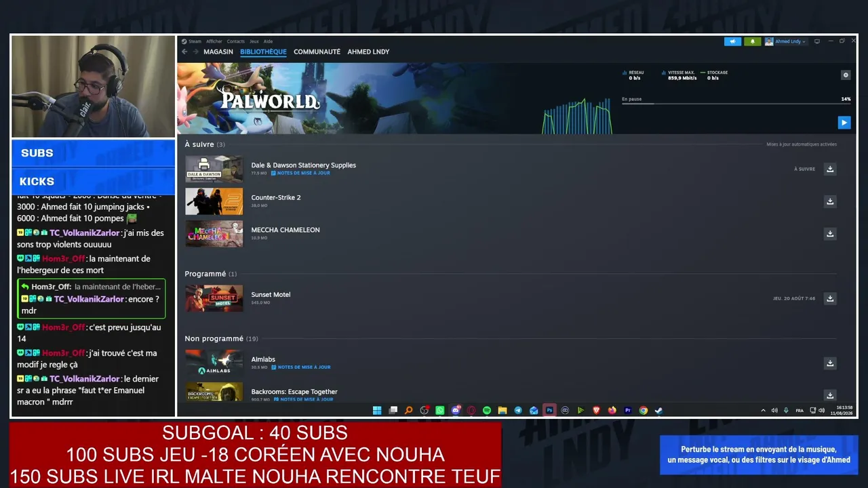Start the Counter-Strike 2 download

829,201
